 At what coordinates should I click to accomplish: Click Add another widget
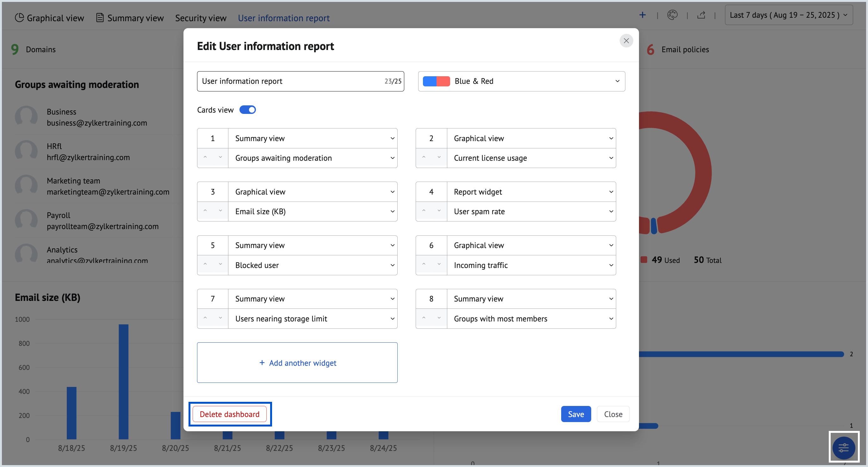point(297,363)
